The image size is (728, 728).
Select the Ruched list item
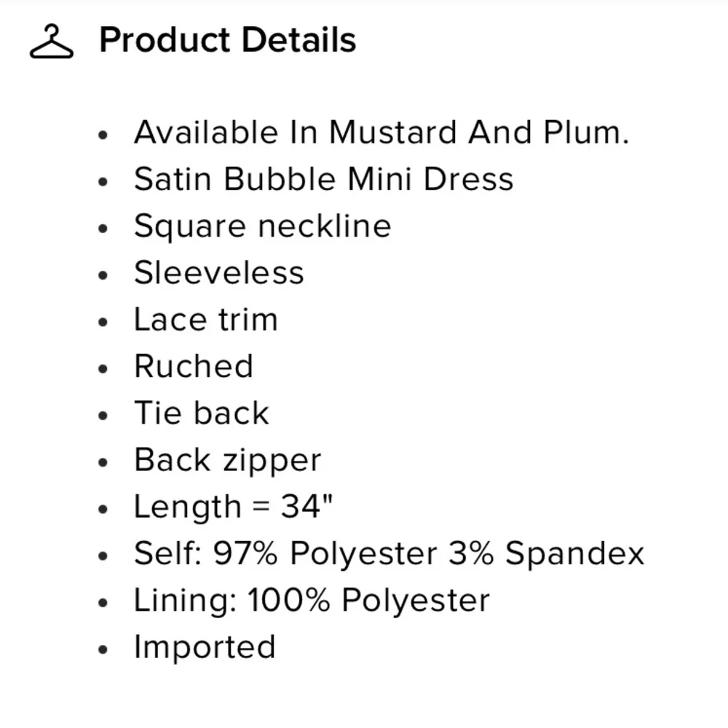193,366
